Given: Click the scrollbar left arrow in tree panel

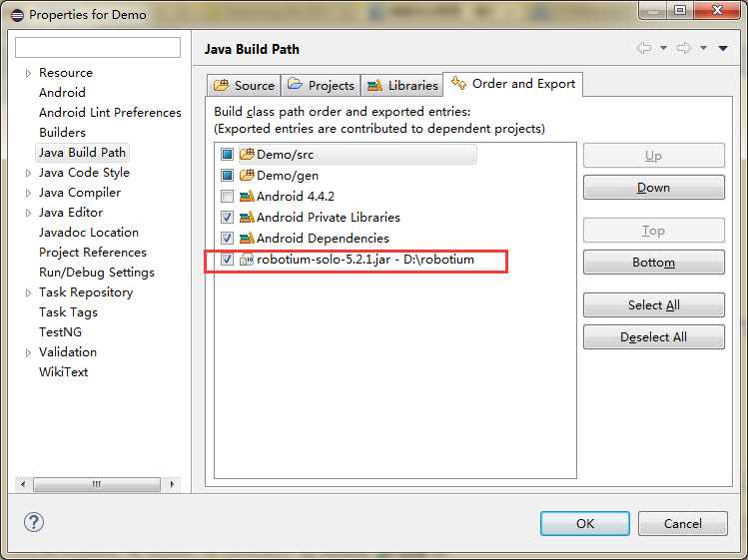Looking at the screenshot, I should point(22,484).
